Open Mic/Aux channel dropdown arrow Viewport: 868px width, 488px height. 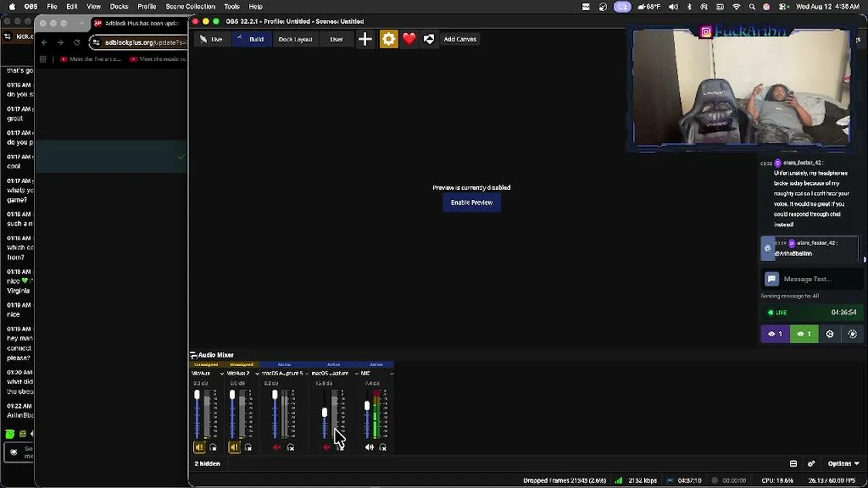coord(222,373)
